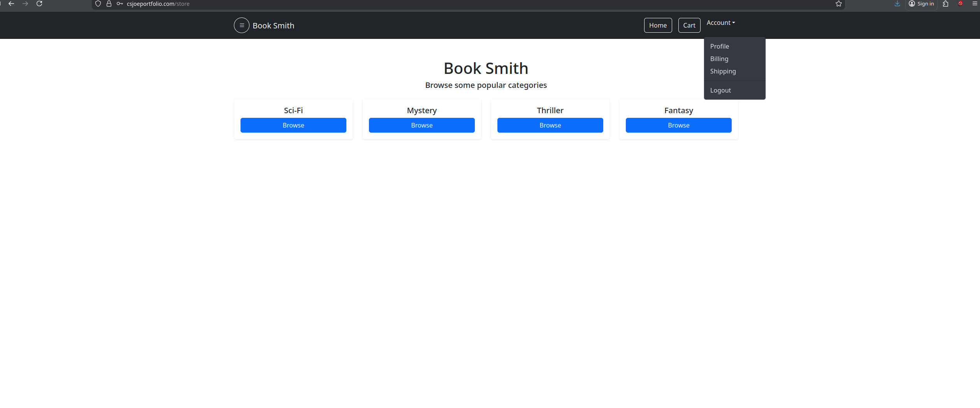
Task: Browse the Sci-Fi category
Action: point(293,125)
